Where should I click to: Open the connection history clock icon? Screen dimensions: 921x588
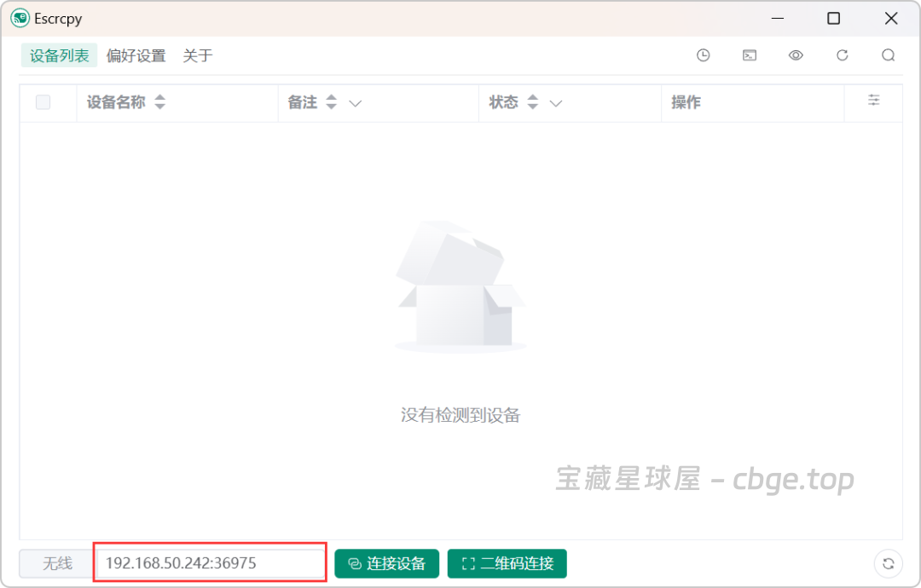click(703, 55)
